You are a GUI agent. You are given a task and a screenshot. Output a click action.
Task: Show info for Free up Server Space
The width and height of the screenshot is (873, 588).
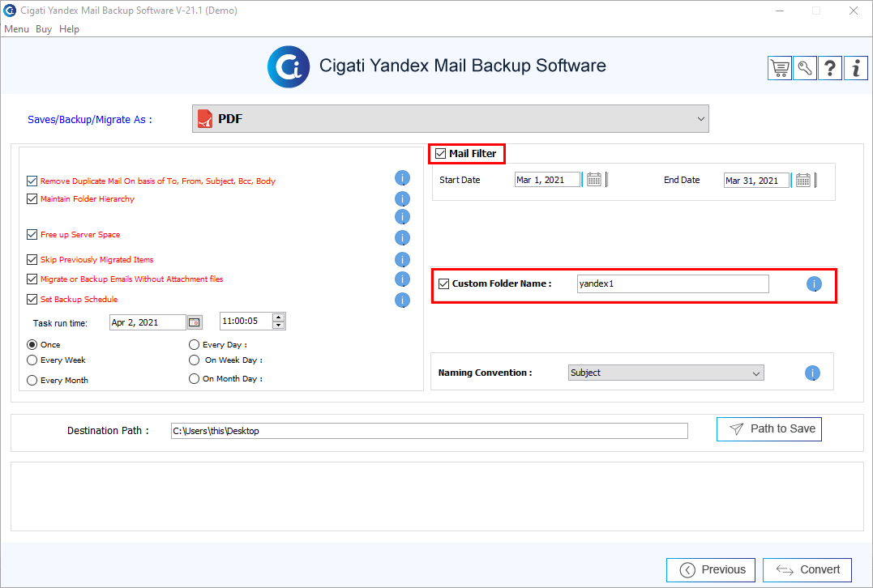click(402, 238)
